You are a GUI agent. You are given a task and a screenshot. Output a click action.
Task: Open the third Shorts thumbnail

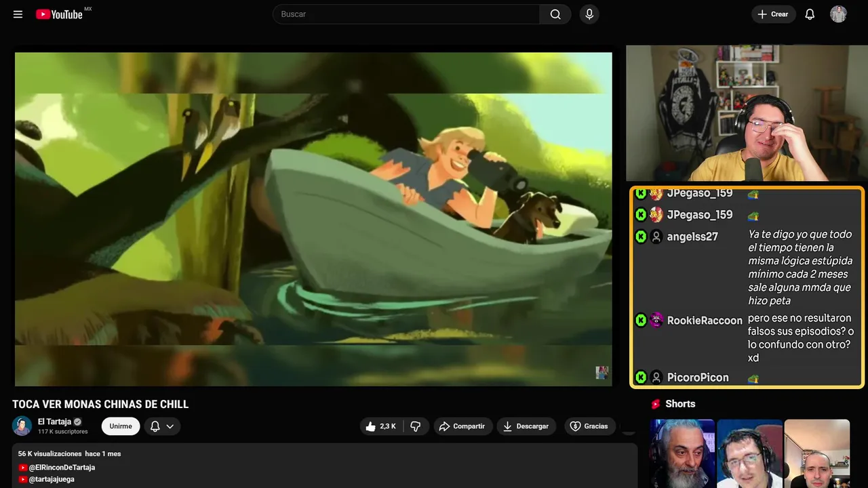pyautogui.click(x=816, y=453)
